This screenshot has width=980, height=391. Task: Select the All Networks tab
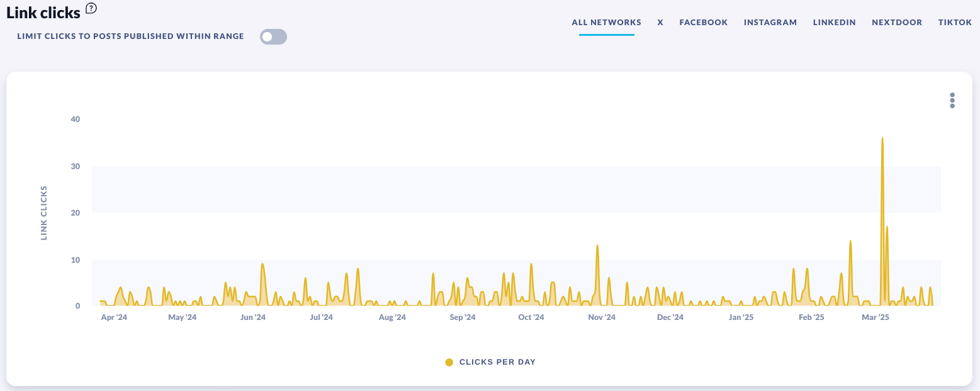tap(606, 23)
